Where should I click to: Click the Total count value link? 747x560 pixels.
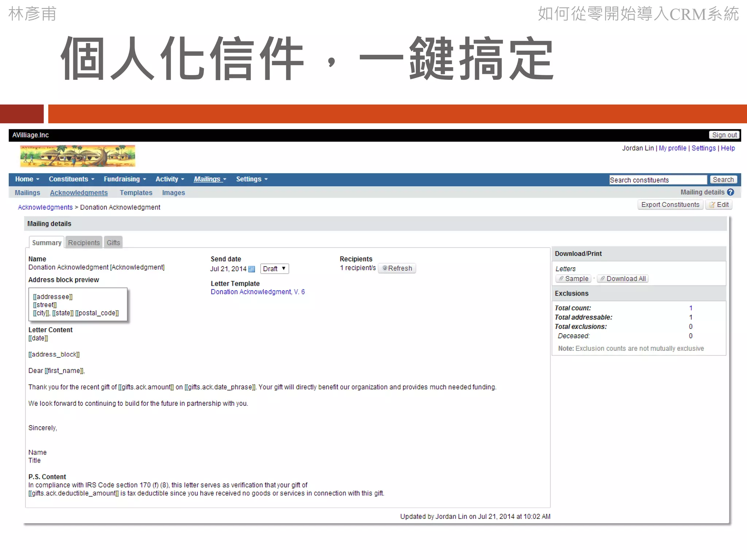pyautogui.click(x=690, y=308)
